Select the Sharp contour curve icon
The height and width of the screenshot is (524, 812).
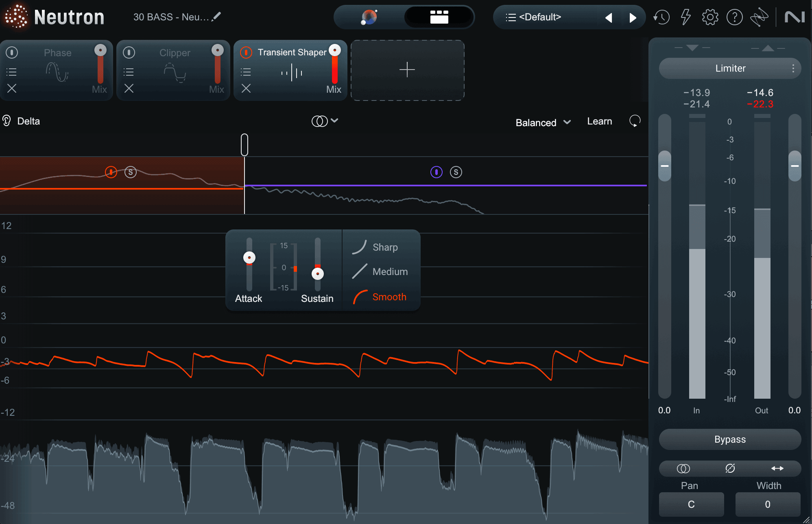[x=360, y=247]
